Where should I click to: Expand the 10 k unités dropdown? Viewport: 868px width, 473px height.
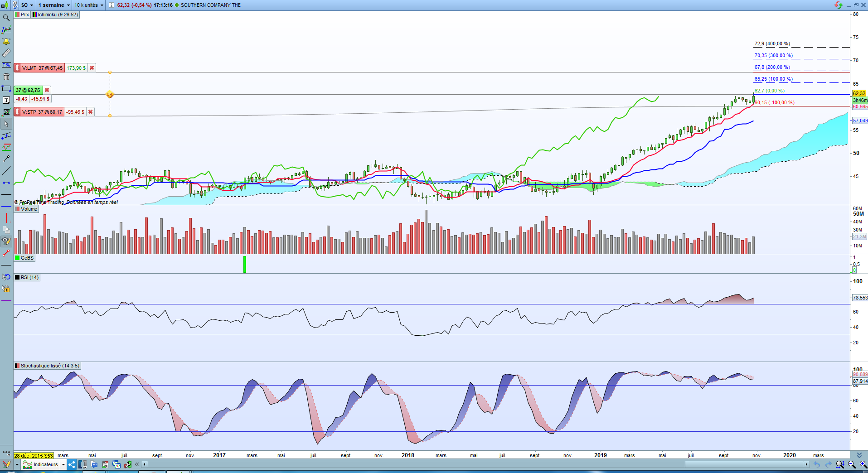click(89, 5)
